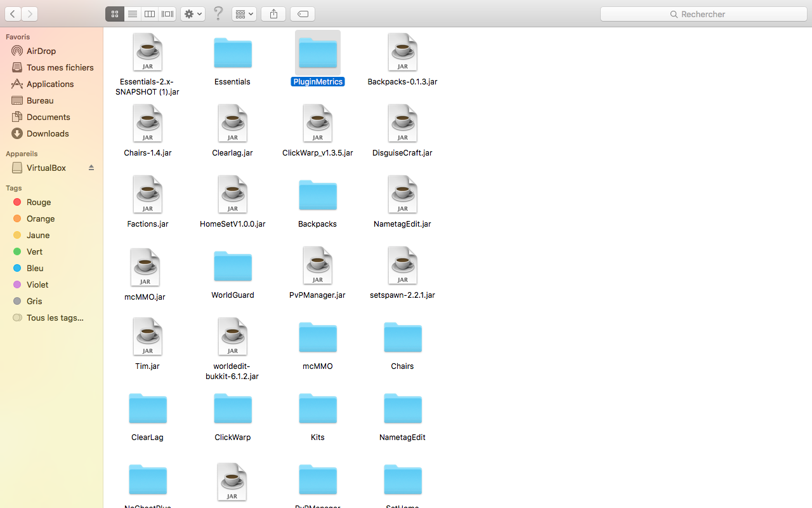812x508 pixels.
Task: Click the Share toolbar button
Action: click(273, 14)
